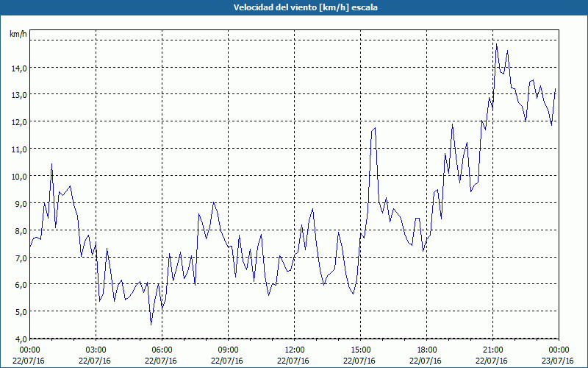Viewport: 588px width, 368px height.
Task: Click the 12:00 time axis label
Action: [x=295, y=350]
